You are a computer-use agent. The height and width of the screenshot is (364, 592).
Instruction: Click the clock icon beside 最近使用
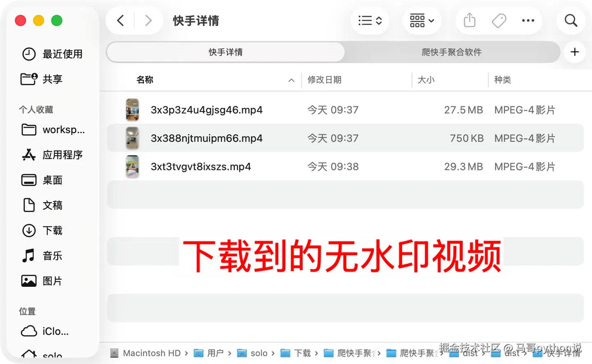pos(29,54)
